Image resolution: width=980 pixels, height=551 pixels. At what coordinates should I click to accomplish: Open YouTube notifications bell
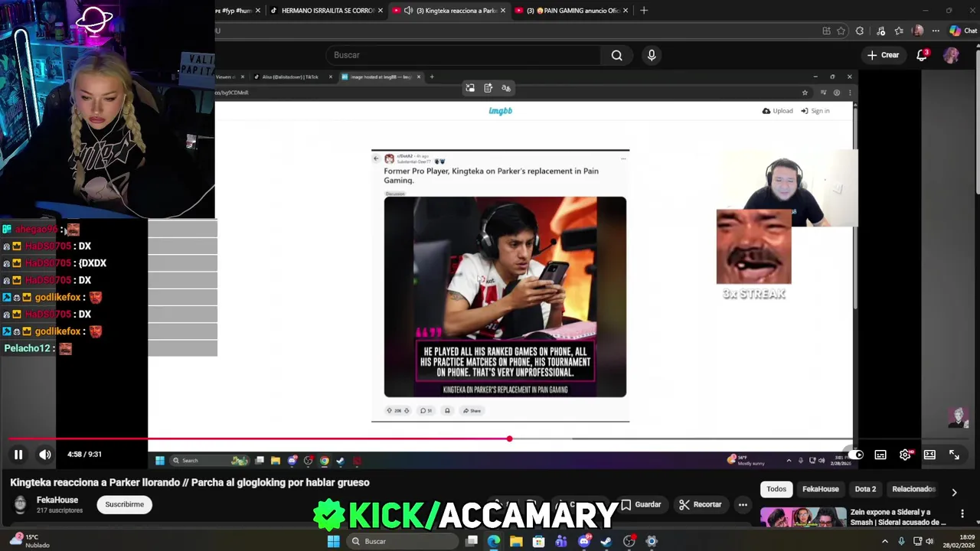point(922,55)
